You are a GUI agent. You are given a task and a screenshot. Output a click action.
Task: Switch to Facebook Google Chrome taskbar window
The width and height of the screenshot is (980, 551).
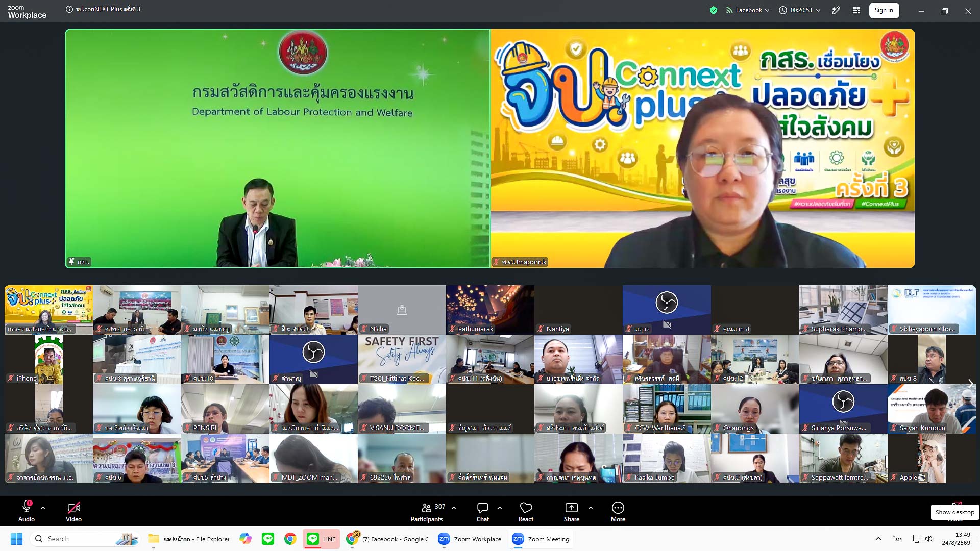[387, 539]
